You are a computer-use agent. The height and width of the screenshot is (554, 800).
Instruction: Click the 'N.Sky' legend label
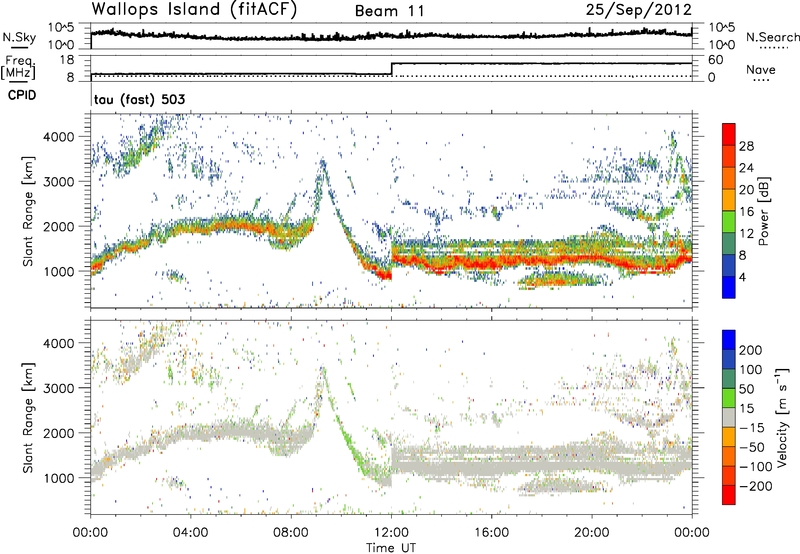19,37
